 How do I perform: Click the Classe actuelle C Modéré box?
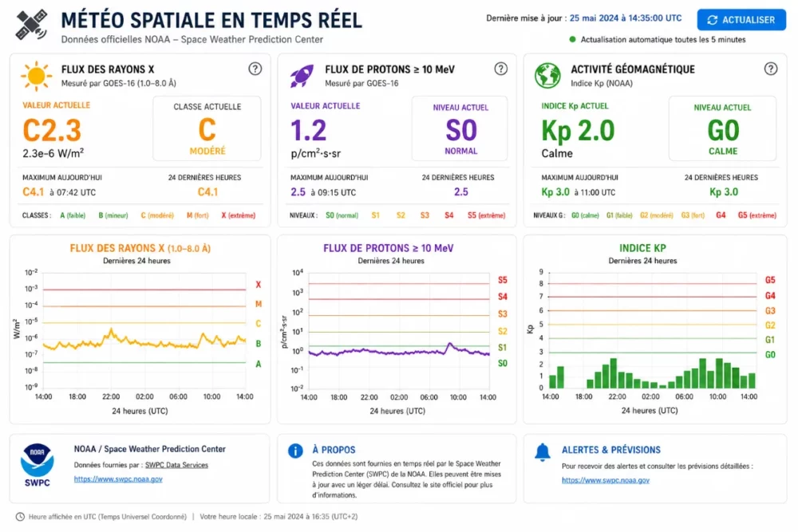pyautogui.click(x=207, y=128)
